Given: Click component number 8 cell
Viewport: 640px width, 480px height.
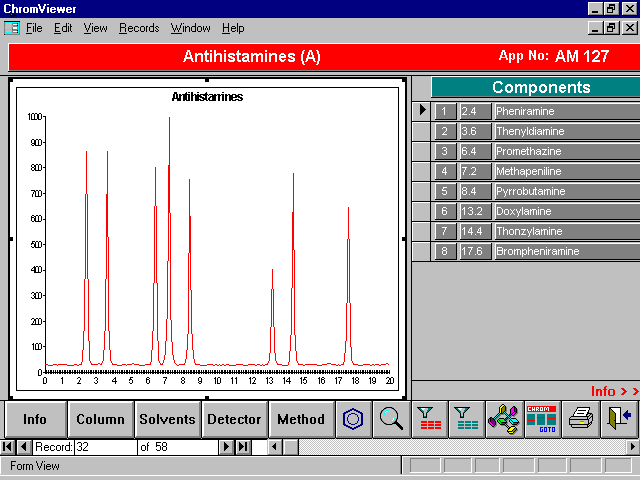Looking at the screenshot, I should pos(445,251).
